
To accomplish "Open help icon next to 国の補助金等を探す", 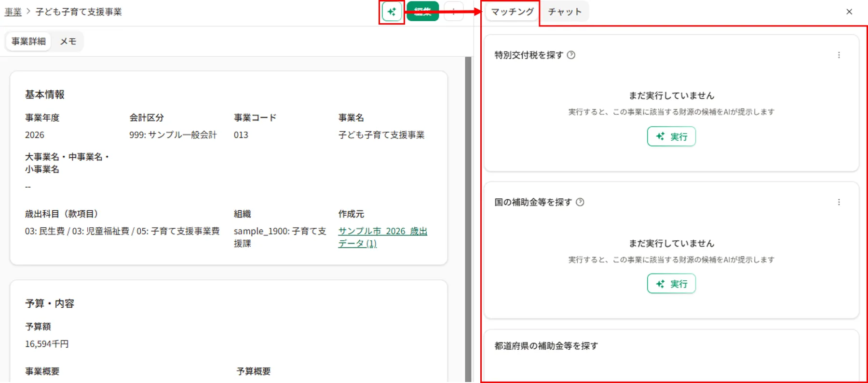I will (x=580, y=202).
